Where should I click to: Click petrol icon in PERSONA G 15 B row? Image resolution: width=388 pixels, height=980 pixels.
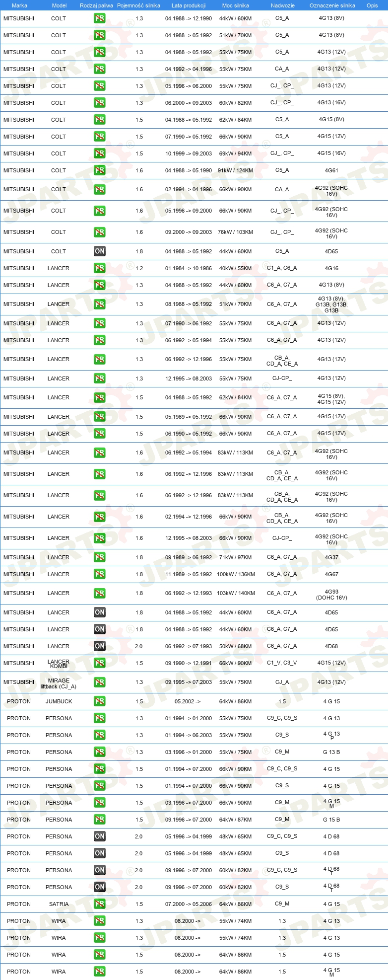pos(100,820)
